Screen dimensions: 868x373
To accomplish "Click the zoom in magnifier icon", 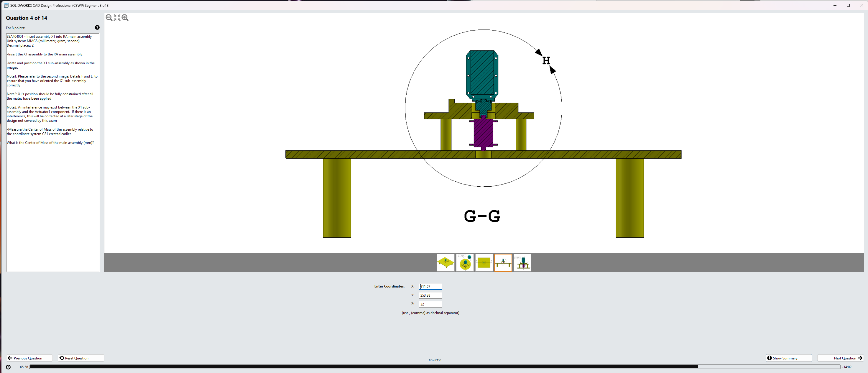I will pos(125,17).
